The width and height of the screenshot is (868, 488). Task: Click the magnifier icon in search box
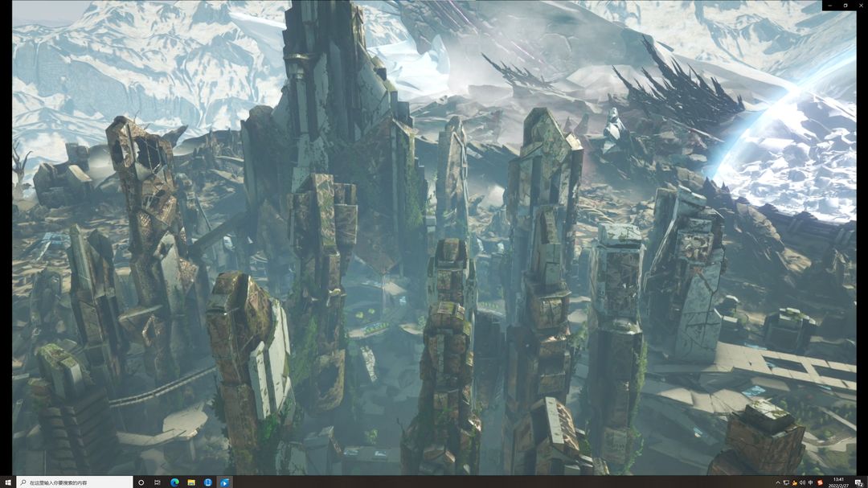click(23, 482)
